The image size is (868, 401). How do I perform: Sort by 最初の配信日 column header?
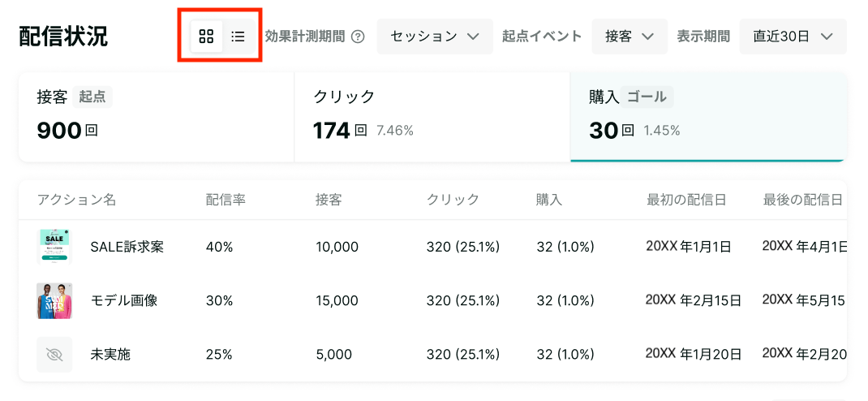pyautogui.click(x=686, y=200)
